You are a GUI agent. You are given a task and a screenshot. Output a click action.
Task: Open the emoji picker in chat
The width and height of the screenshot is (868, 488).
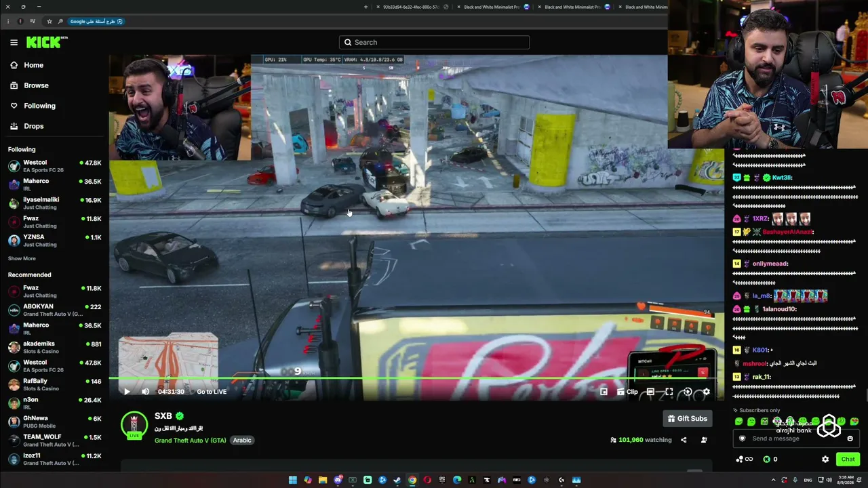tap(850, 439)
